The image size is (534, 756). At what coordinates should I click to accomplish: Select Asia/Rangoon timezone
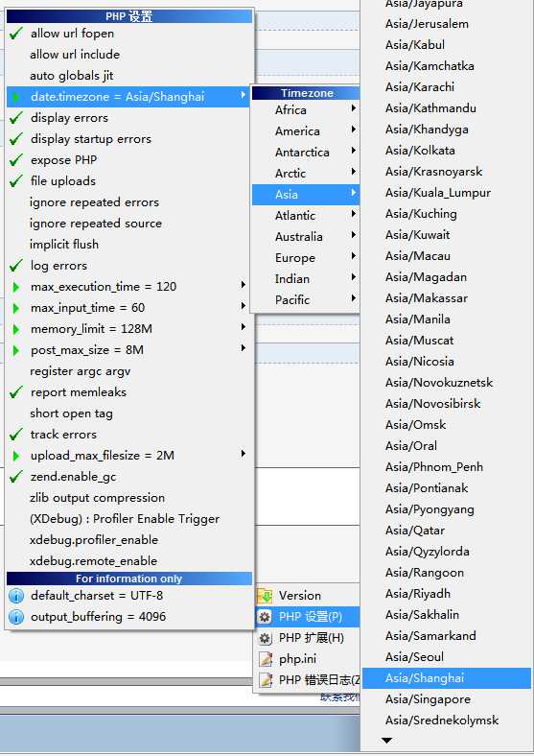[447, 573]
